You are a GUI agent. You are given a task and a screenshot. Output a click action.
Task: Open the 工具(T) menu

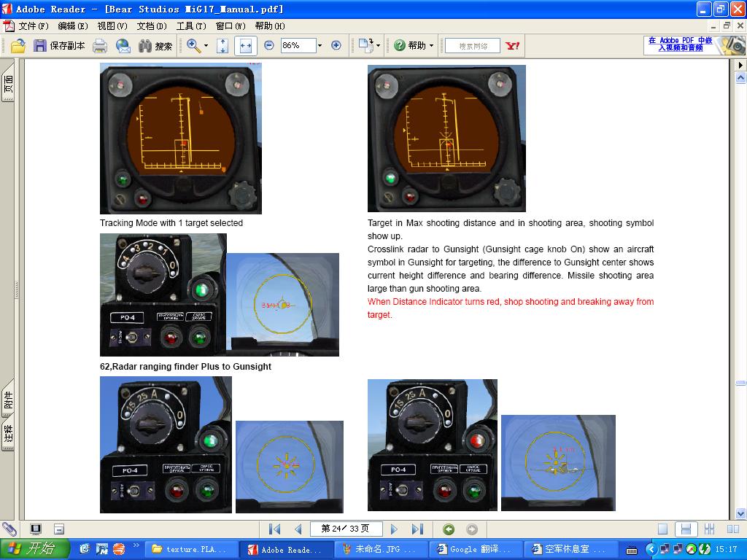tap(192, 26)
